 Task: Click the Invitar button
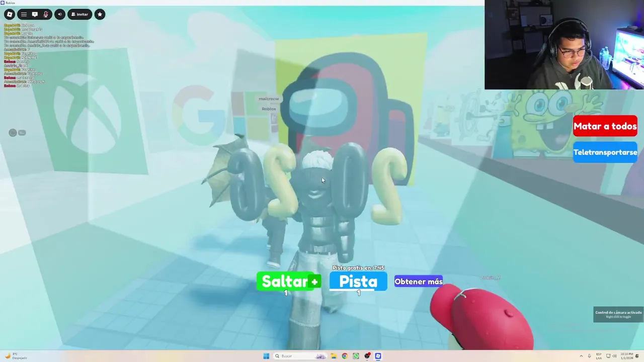(79, 14)
